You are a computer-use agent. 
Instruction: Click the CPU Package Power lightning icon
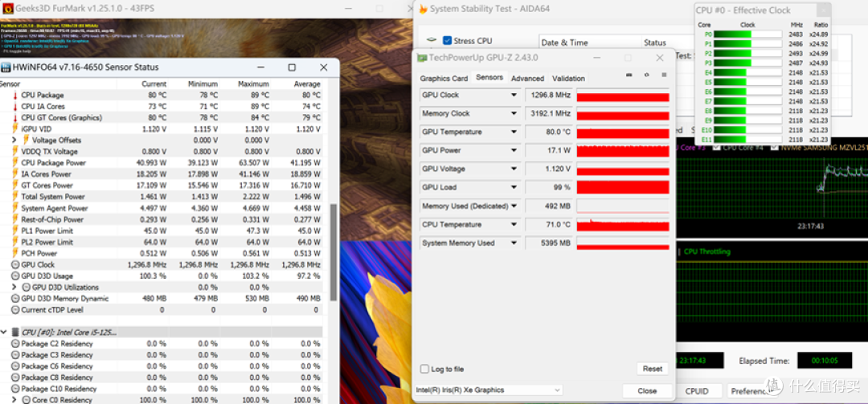tap(14, 163)
